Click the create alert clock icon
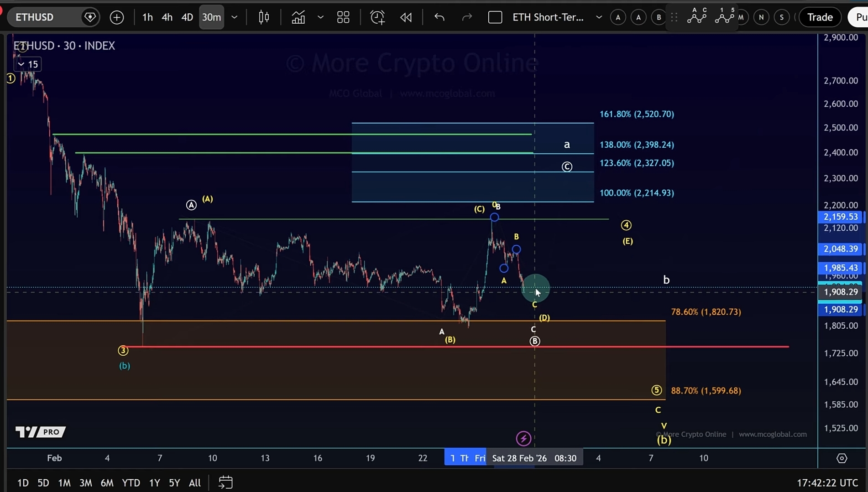This screenshot has height=492, width=868. click(377, 17)
